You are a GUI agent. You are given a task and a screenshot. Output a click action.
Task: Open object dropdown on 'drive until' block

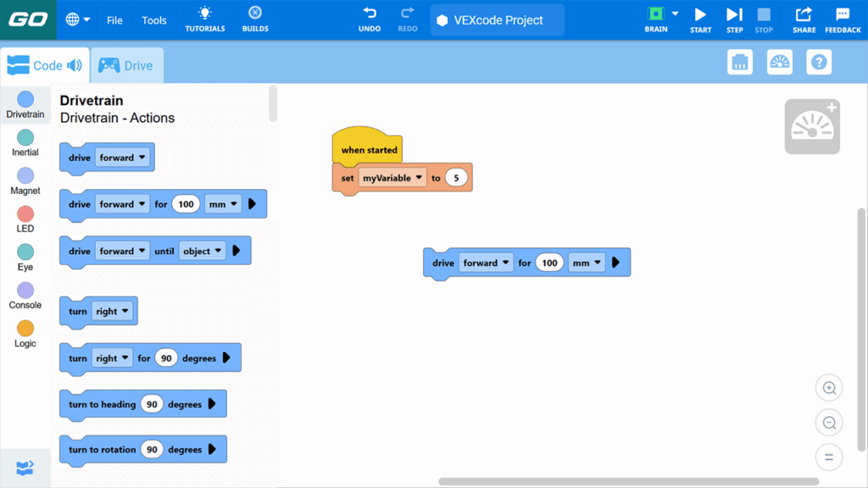point(202,251)
